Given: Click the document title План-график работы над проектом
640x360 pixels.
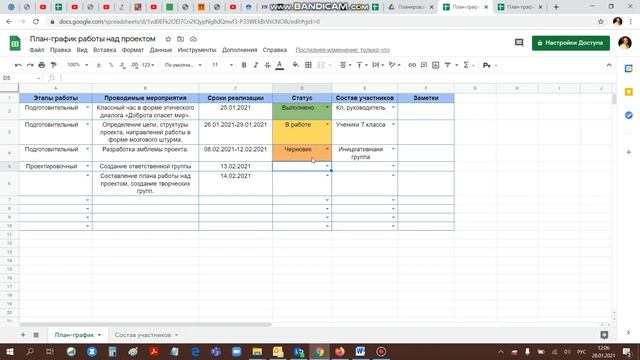Looking at the screenshot, I should coord(93,39).
